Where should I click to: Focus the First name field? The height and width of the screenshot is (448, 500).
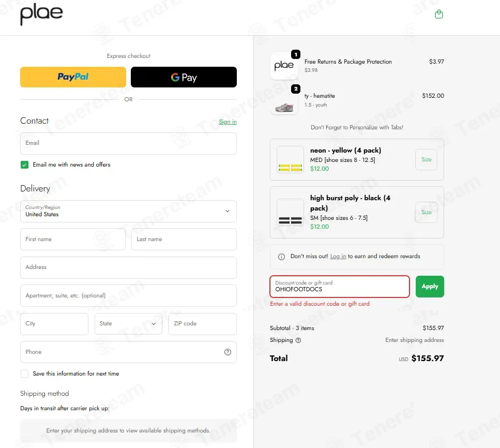pyautogui.click(x=73, y=240)
